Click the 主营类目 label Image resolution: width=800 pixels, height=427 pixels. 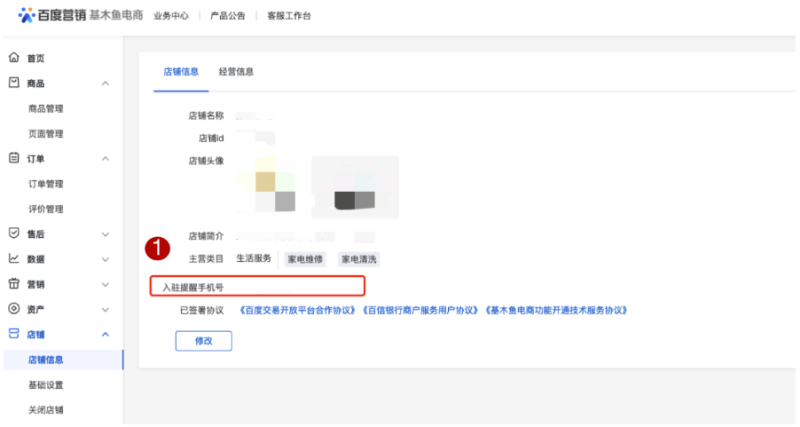(x=206, y=259)
